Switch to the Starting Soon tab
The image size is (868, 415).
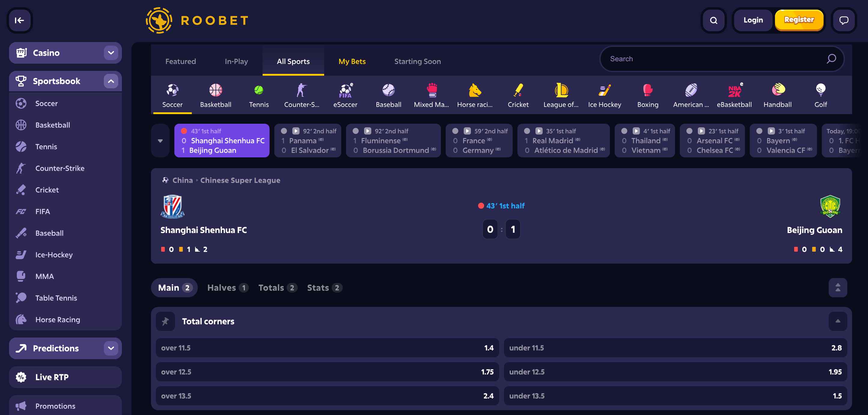(x=417, y=61)
